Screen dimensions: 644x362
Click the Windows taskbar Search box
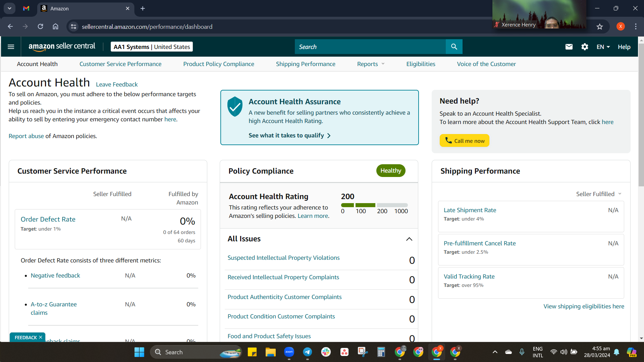point(196,352)
